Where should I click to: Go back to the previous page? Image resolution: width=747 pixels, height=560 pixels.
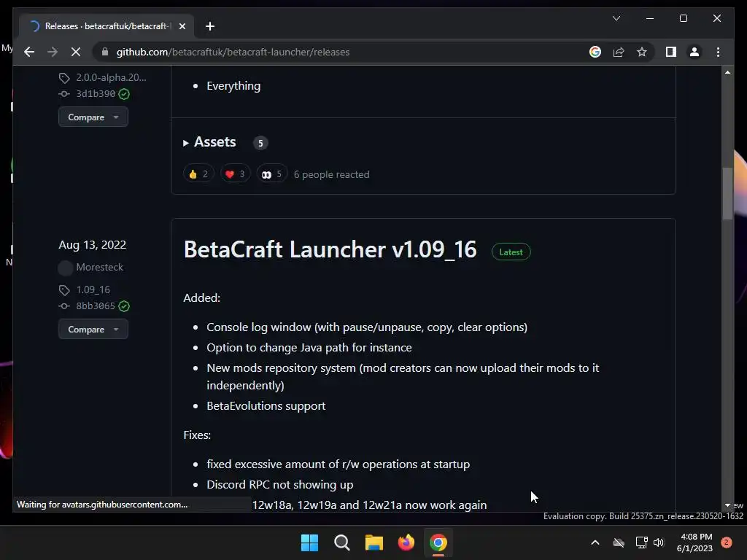(x=29, y=52)
